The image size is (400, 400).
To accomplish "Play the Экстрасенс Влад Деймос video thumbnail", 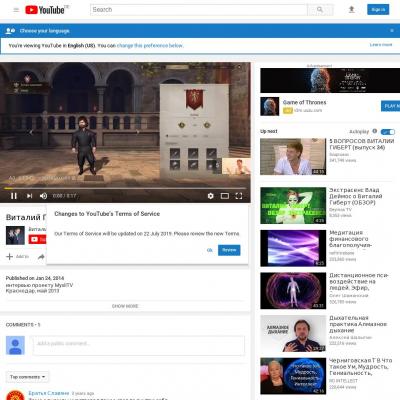I will tap(293, 205).
